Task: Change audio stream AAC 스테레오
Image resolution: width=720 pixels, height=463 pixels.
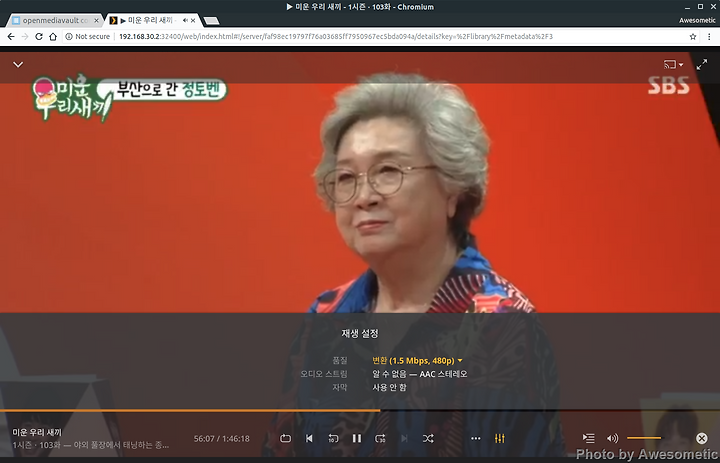Action: coord(420,374)
